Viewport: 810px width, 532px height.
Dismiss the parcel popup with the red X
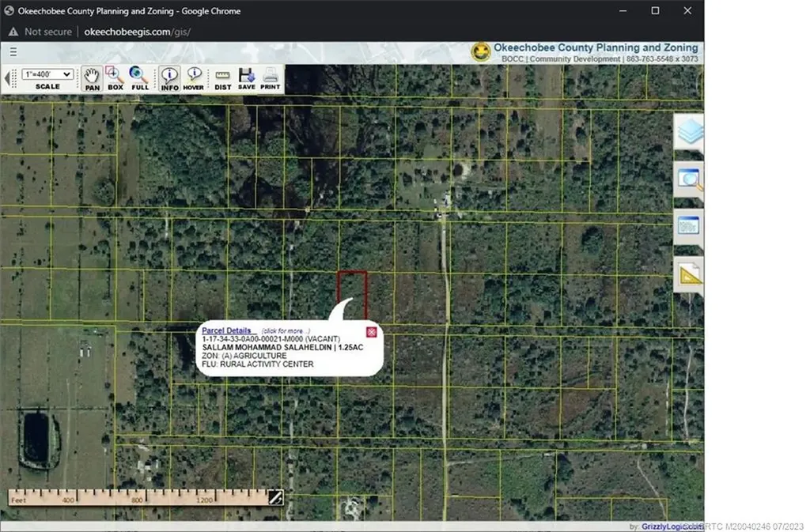point(371,332)
